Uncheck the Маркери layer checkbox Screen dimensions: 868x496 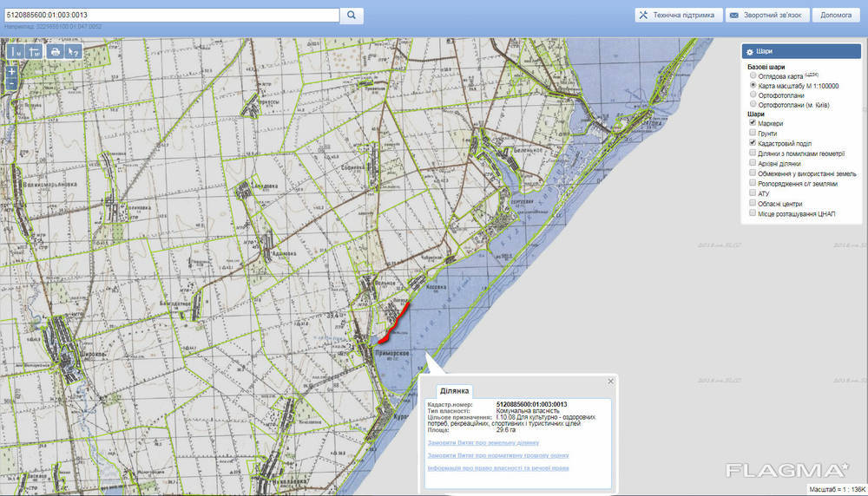[753, 124]
